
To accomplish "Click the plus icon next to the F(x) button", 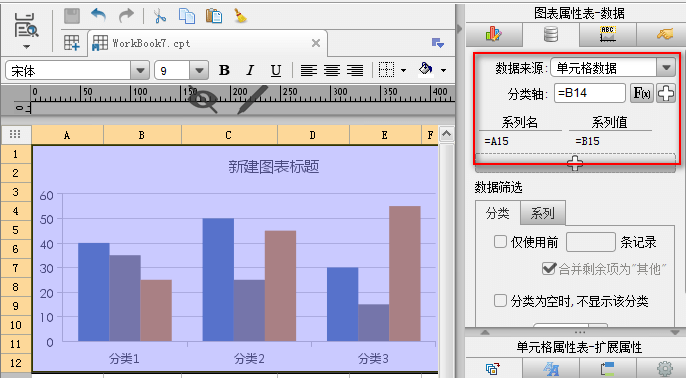I will point(665,93).
